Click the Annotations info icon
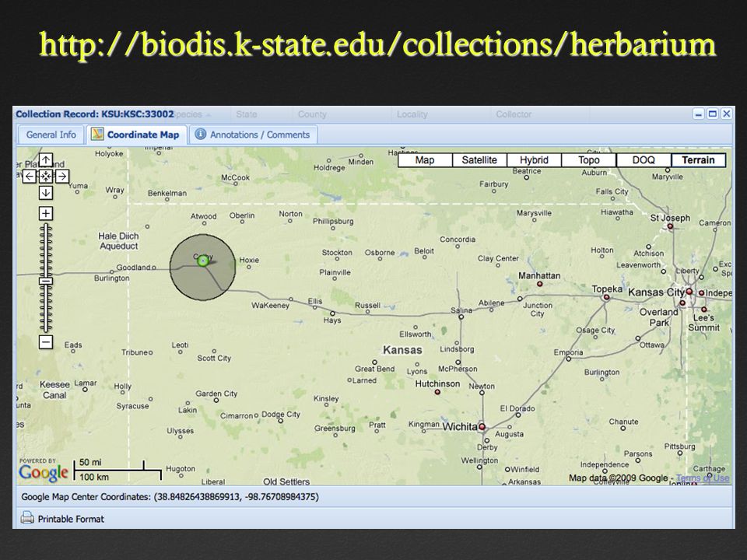 point(201,135)
